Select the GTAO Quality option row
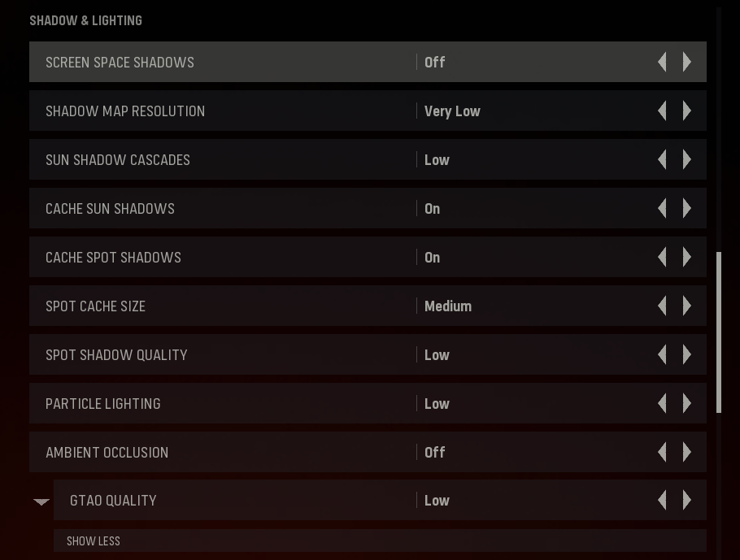 pyautogui.click(x=380, y=500)
